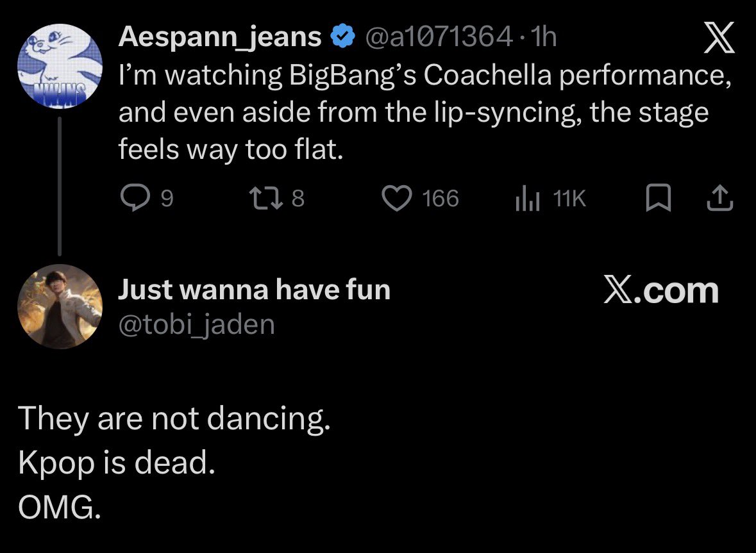Image resolution: width=756 pixels, height=553 pixels.
Task: Click the X.com watermark logo
Action: 660,290
